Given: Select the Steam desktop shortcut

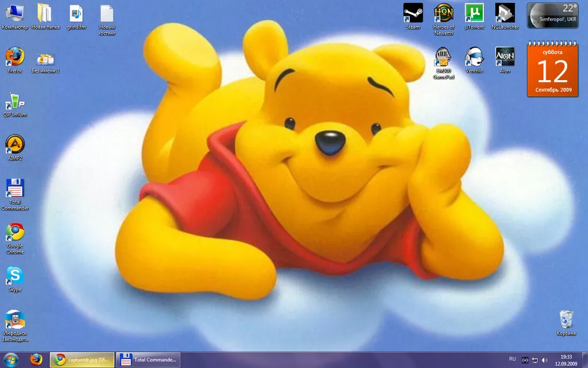Looking at the screenshot, I should pos(413,13).
